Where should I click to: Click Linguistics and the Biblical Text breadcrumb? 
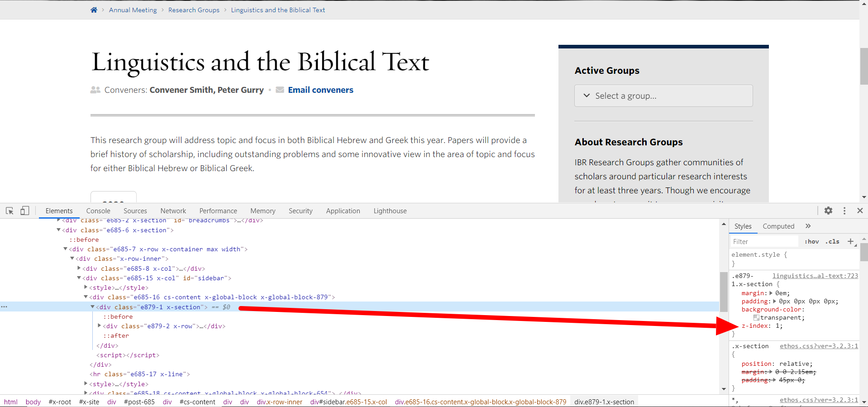click(278, 10)
